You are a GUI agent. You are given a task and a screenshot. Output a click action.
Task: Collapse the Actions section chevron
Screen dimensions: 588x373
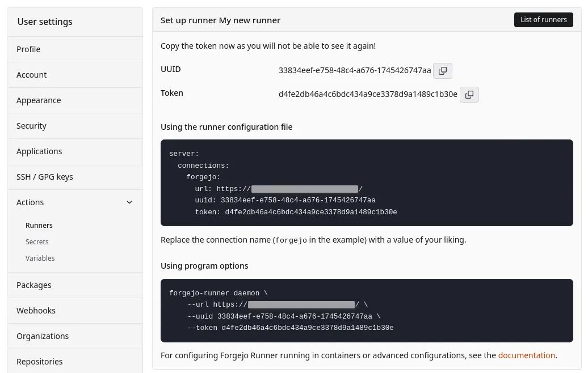click(129, 202)
